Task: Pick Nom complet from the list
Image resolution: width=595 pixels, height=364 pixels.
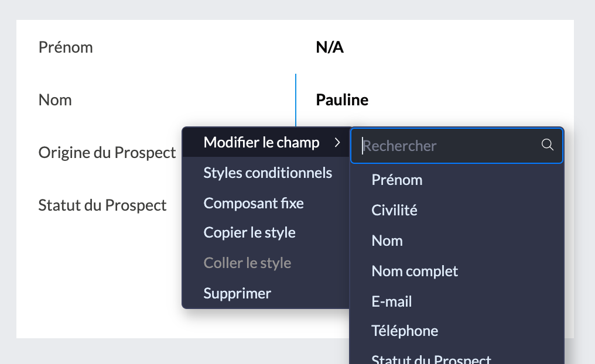Action: 415,272
